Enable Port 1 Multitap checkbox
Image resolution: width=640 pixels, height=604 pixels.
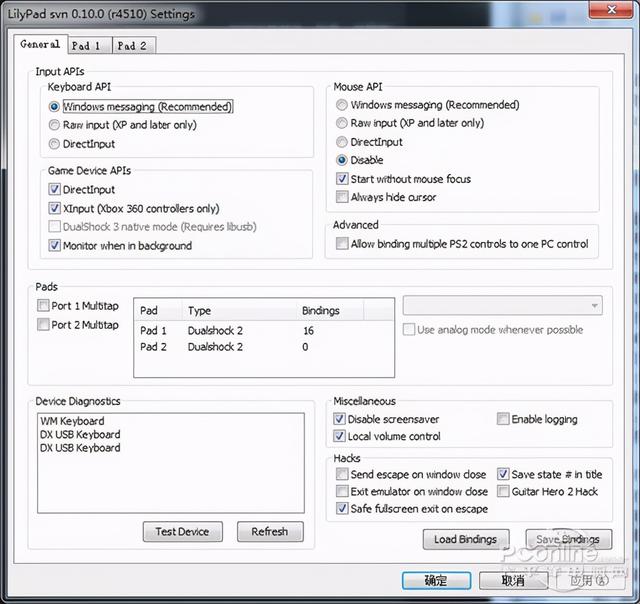point(43,306)
